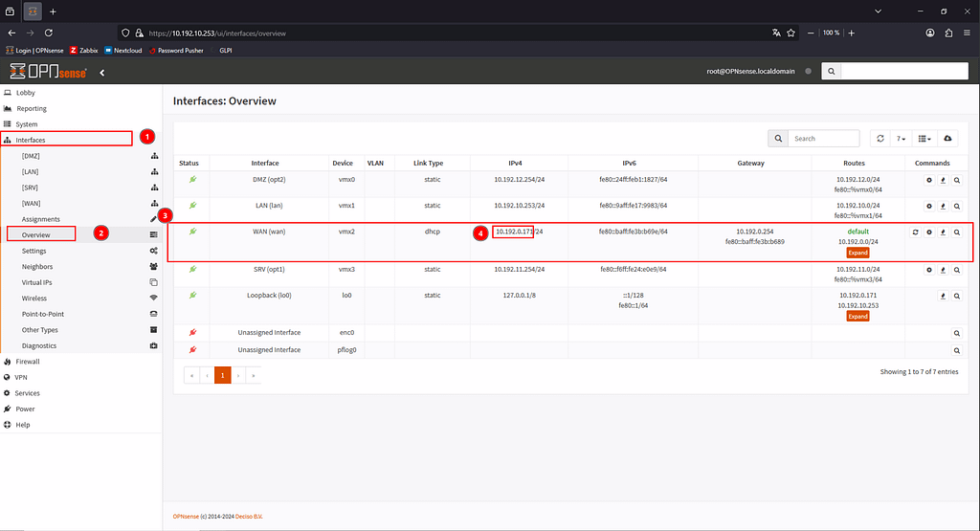980x531 pixels.
Task: Reload the WAN interface using the row's refresh icon
Action: 916,232
